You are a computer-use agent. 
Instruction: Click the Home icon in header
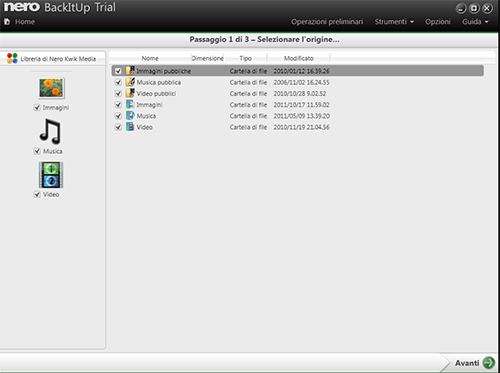coord(7,22)
